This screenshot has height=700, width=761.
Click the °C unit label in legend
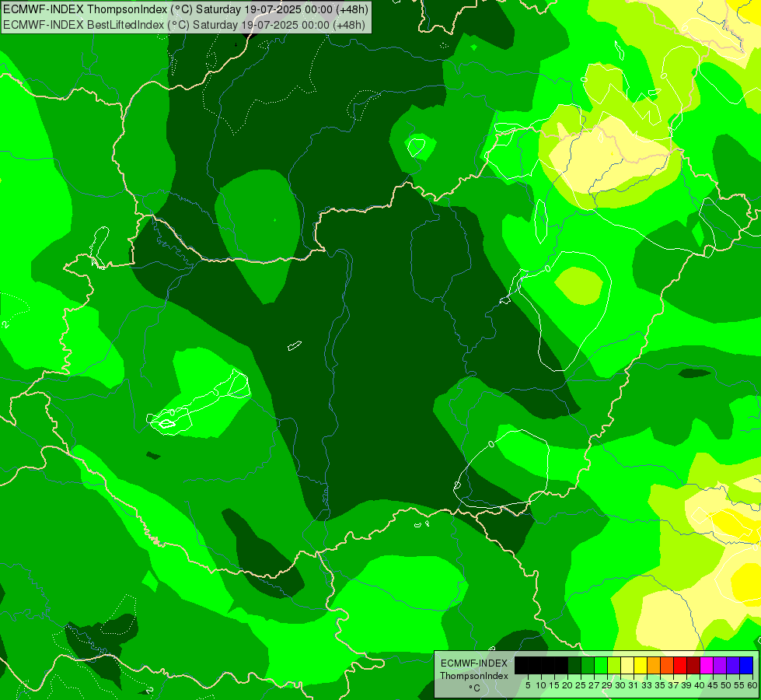[x=475, y=688]
